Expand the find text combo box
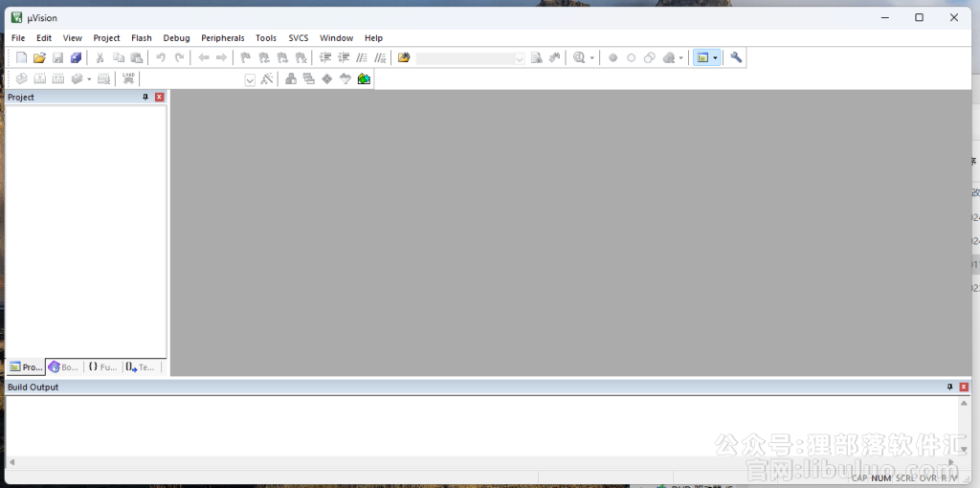The width and height of the screenshot is (980, 488). [520, 58]
